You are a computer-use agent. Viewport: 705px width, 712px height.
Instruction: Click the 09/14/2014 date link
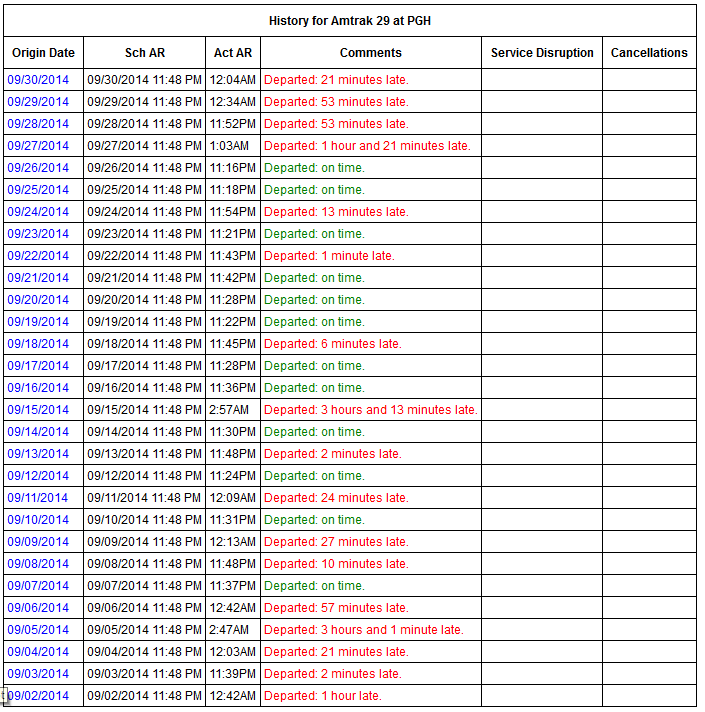pos(38,432)
